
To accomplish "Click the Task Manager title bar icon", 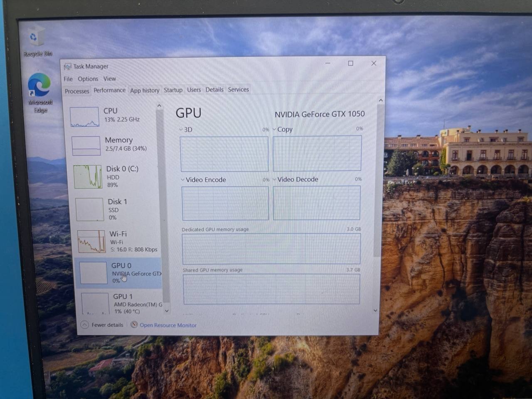I will coord(67,66).
